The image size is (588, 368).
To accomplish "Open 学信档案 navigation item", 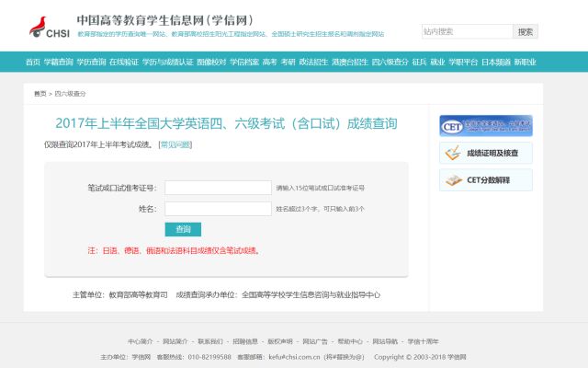I will click(244, 62).
